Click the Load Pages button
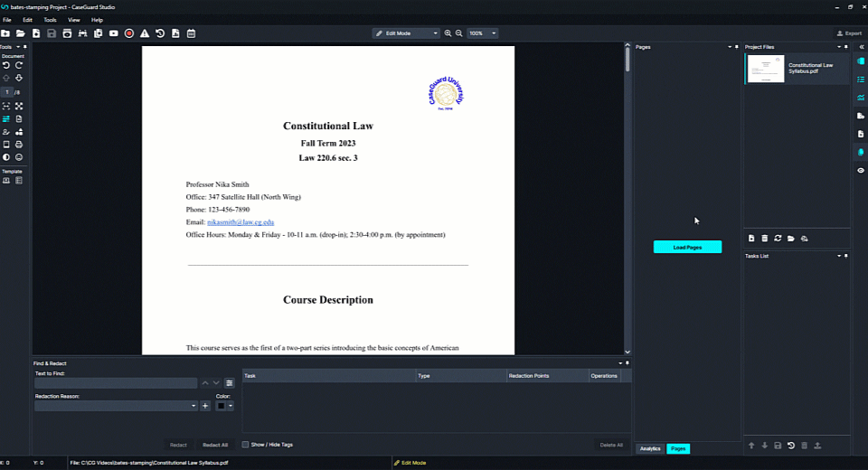 point(687,247)
